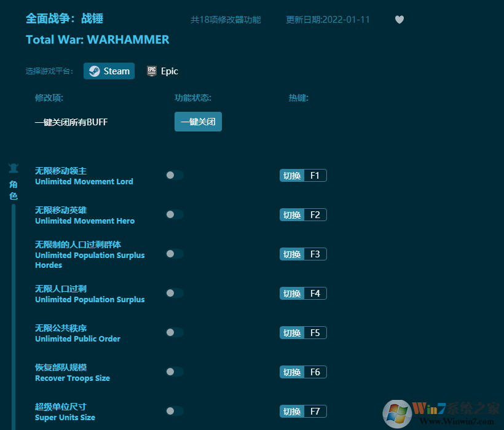Toggle Unlimited Movement Hero switch
504x430 pixels.
(175, 214)
